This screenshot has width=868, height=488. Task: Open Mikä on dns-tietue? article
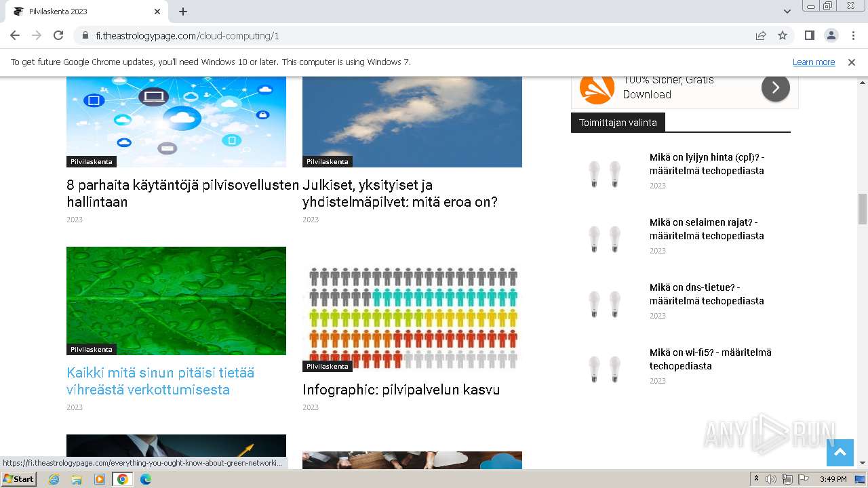(707, 294)
